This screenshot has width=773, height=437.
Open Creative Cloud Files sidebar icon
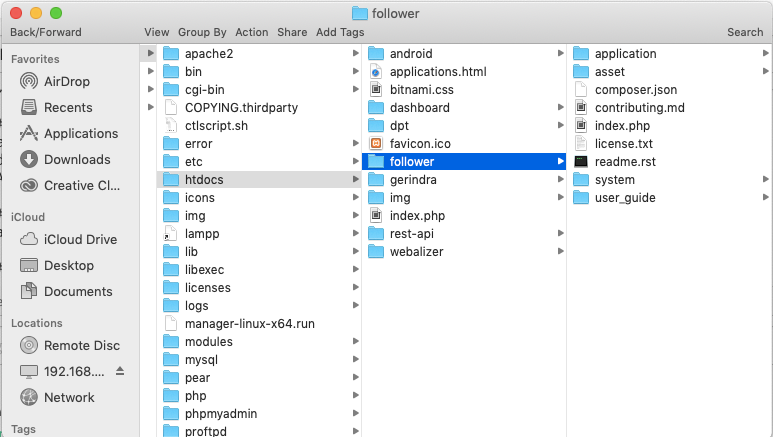29,185
